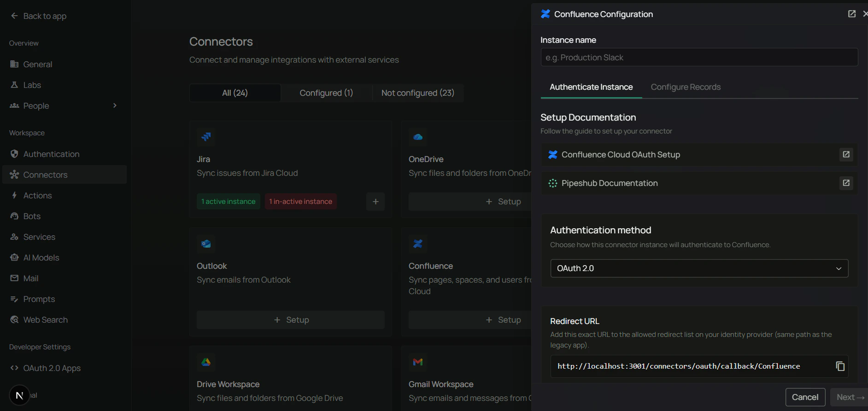
Task: Open Confluence Configuration in a new window
Action: point(852,14)
